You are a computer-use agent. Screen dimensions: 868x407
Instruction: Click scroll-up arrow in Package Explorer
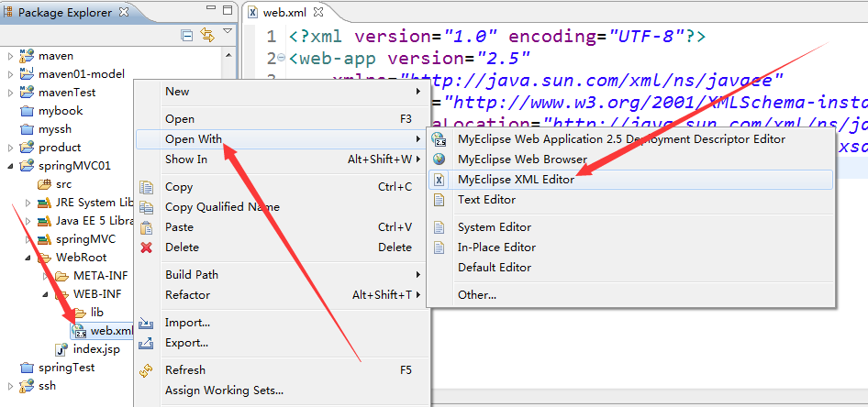click(x=228, y=54)
